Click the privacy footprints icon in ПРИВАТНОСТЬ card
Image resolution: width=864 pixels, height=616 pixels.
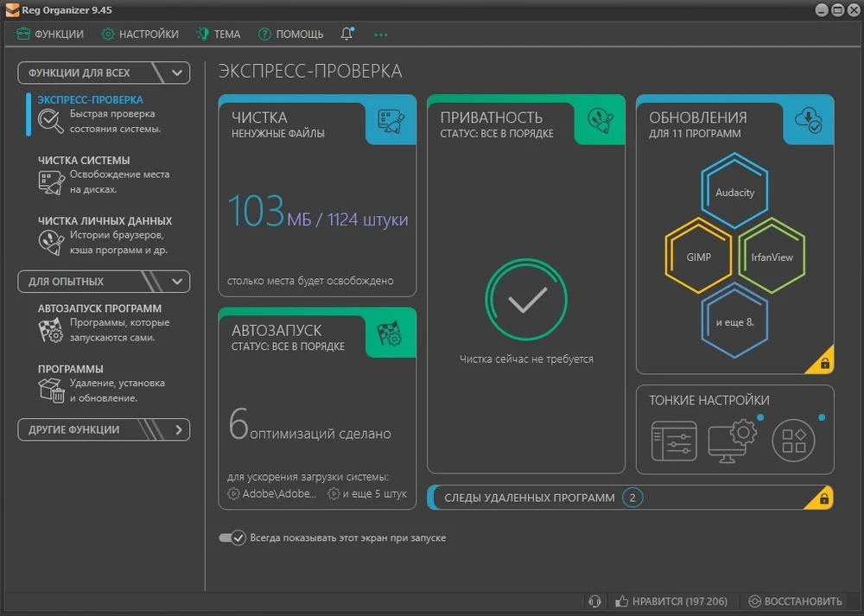(x=600, y=121)
